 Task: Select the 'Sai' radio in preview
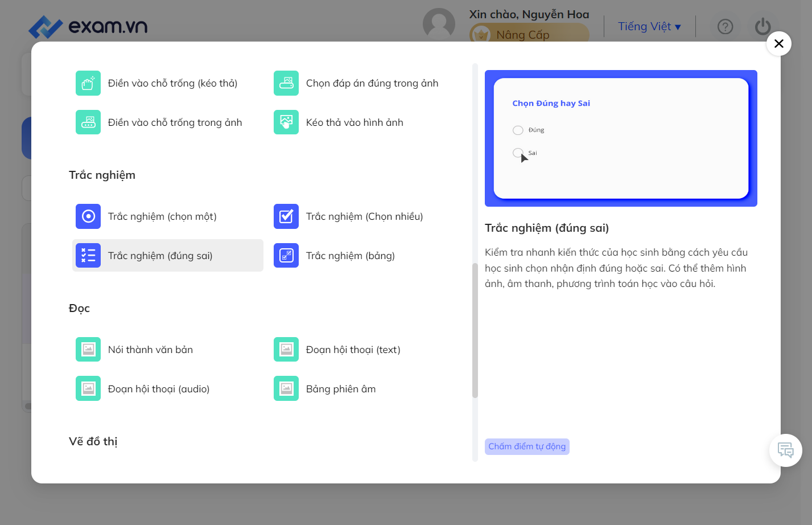[518, 153]
